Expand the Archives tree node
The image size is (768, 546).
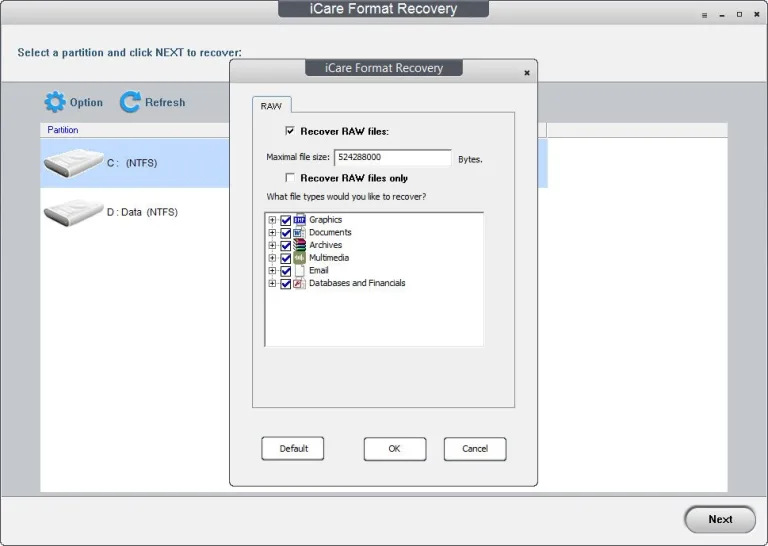point(272,246)
